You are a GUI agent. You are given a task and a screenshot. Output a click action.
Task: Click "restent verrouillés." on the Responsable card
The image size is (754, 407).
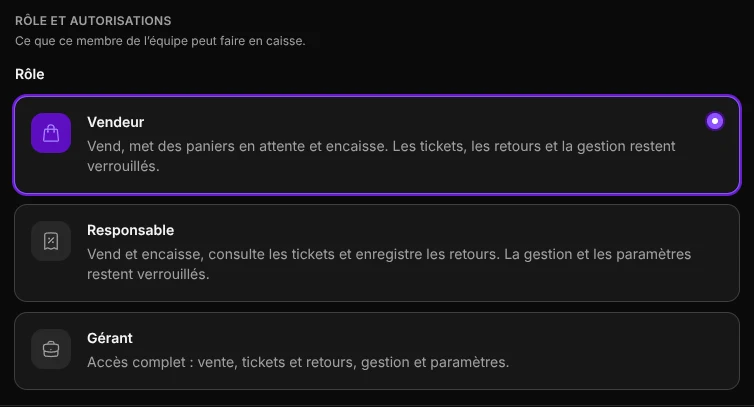[x=148, y=274]
